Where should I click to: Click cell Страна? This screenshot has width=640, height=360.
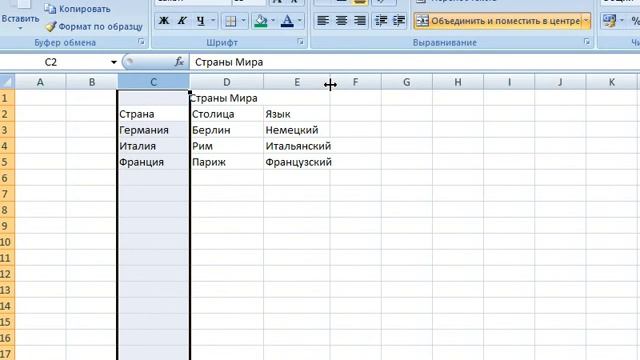click(x=153, y=114)
